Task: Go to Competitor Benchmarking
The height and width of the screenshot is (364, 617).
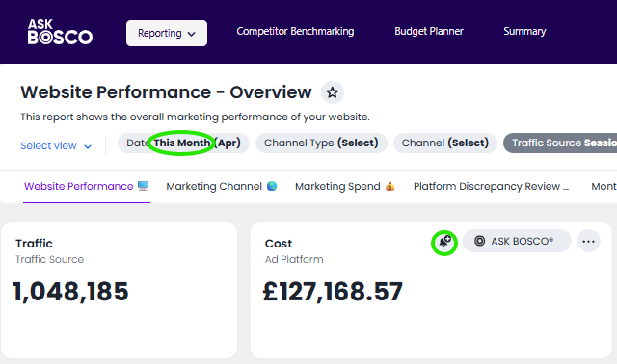Action: coord(295,32)
